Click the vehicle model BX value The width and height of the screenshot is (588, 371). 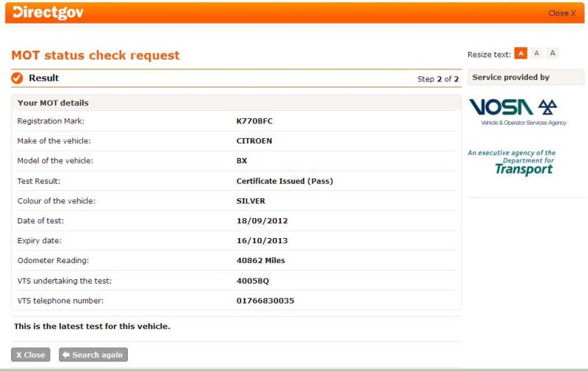(242, 161)
